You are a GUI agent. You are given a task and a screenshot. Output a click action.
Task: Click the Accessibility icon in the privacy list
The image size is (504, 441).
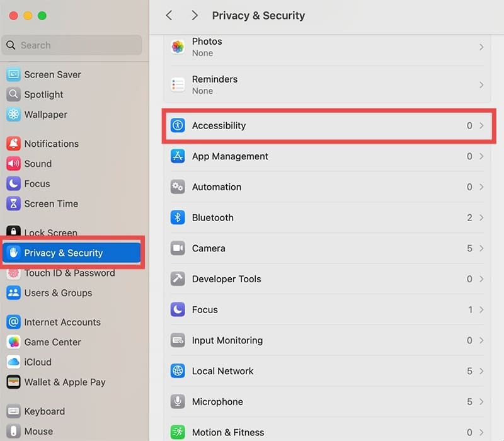(178, 125)
